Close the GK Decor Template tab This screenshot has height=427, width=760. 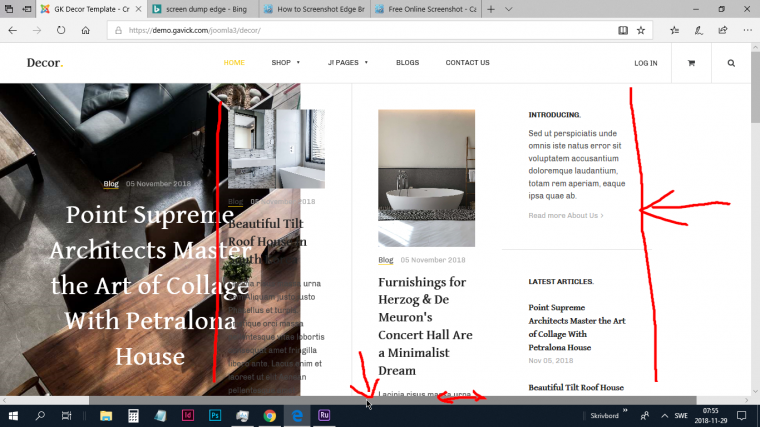pyautogui.click(x=139, y=9)
